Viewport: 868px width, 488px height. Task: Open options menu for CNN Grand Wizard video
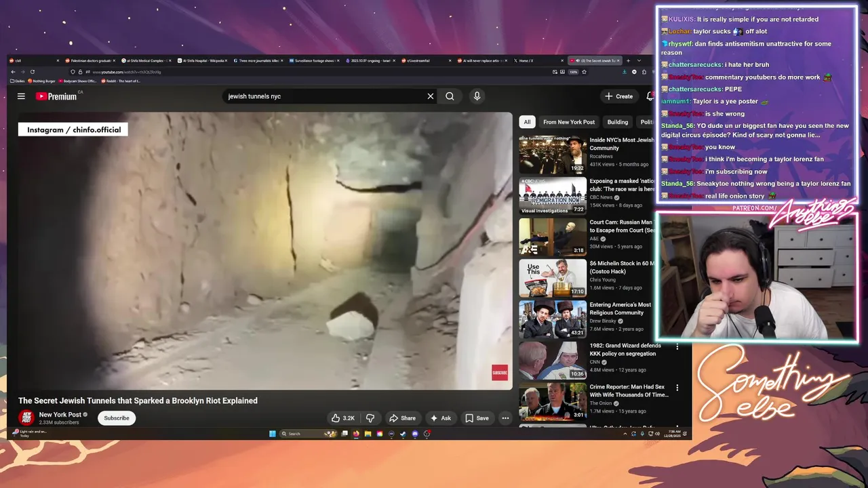tap(677, 346)
